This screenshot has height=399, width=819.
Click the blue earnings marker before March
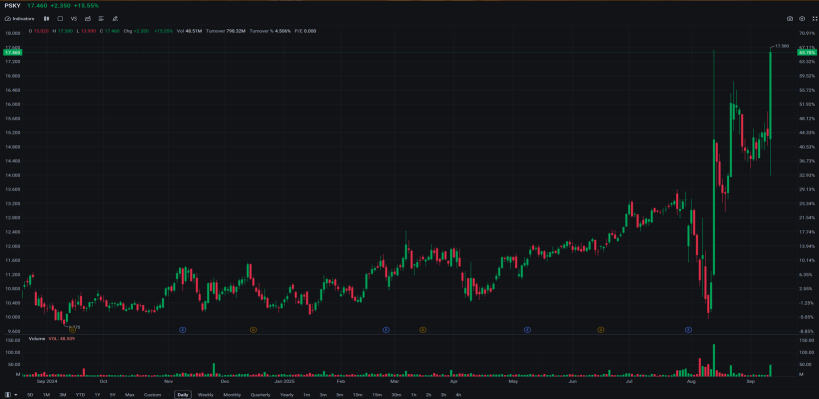386,330
